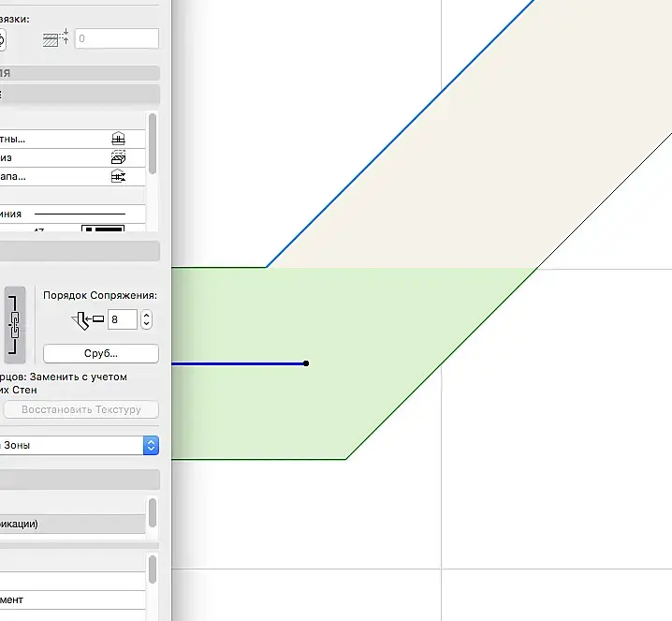672x621 pixels.
Task: Click the scrollbar above the 'мент' row
Action: point(153,570)
